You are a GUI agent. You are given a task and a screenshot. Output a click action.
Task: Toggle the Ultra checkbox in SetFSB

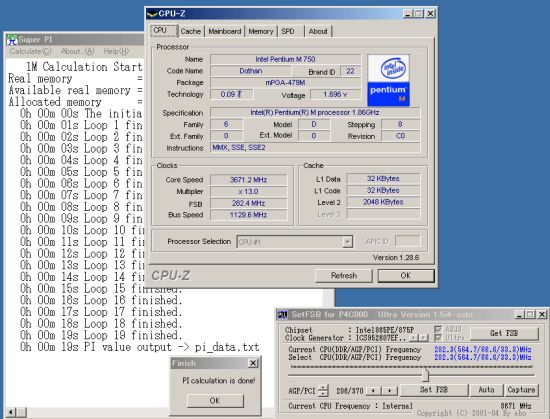click(x=438, y=338)
